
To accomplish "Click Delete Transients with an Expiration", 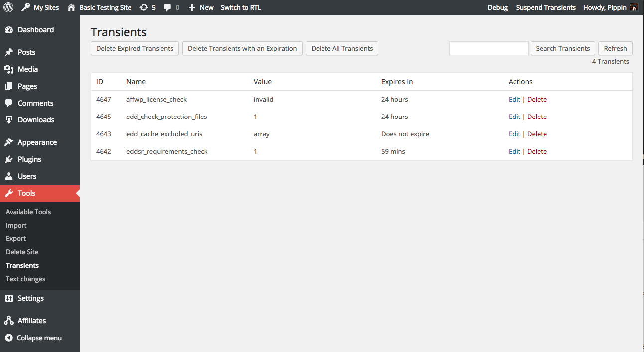I will pyautogui.click(x=242, y=48).
